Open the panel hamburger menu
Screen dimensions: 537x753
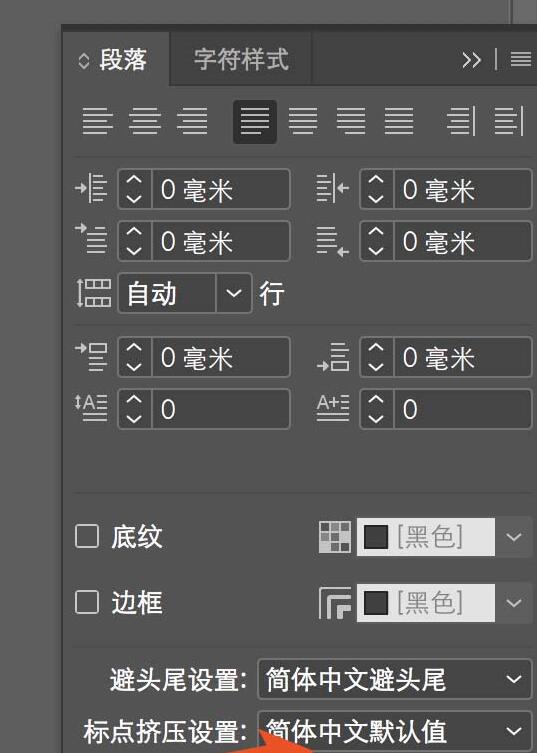(x=521, y=60)
